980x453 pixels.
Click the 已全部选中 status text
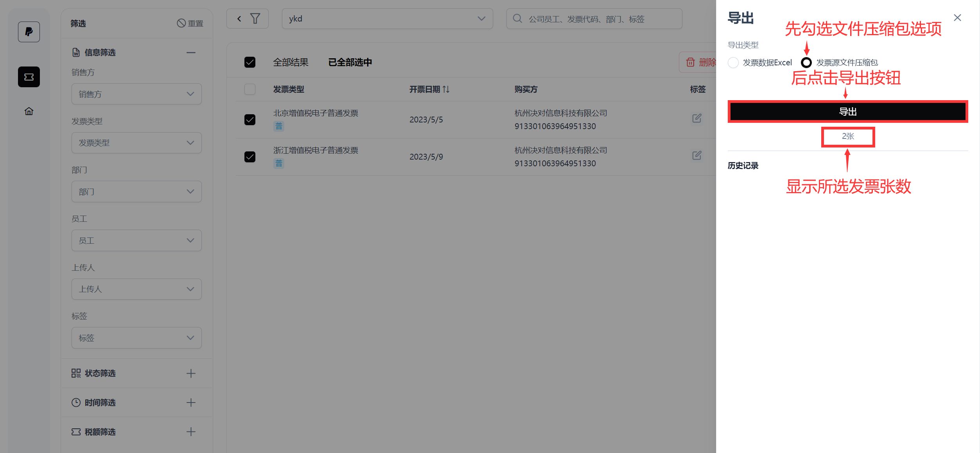[x=350, y=63]
